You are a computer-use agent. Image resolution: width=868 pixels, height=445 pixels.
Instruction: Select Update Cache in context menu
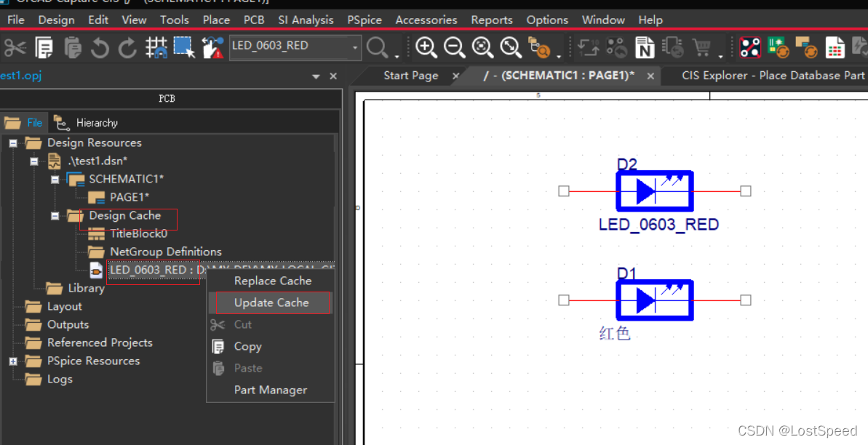coord(271,302)
